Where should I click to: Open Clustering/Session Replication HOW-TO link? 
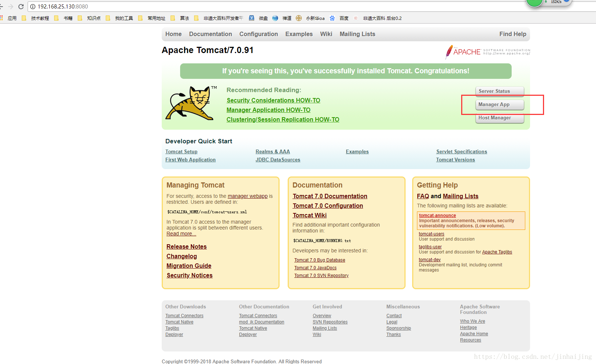pyautogui.click(x=283, y=119)
